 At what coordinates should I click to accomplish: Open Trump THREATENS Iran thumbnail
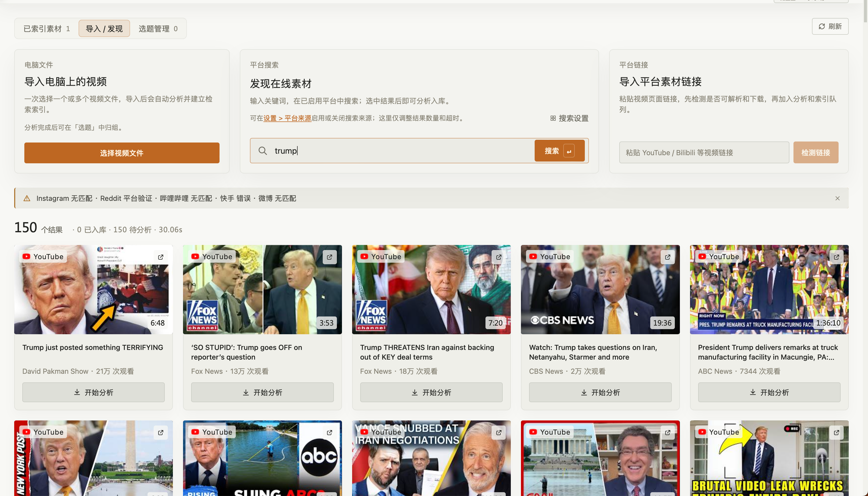click(431, 290)
